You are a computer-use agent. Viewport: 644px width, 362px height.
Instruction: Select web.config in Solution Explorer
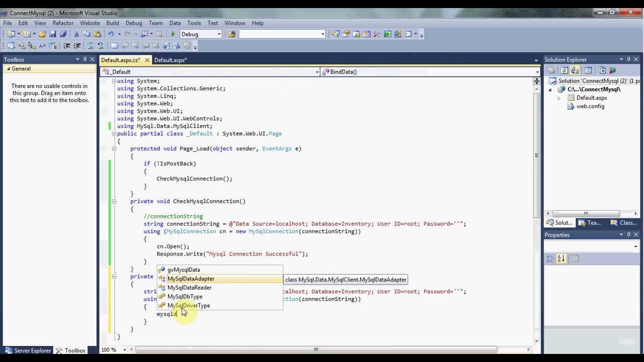[590, 107]
